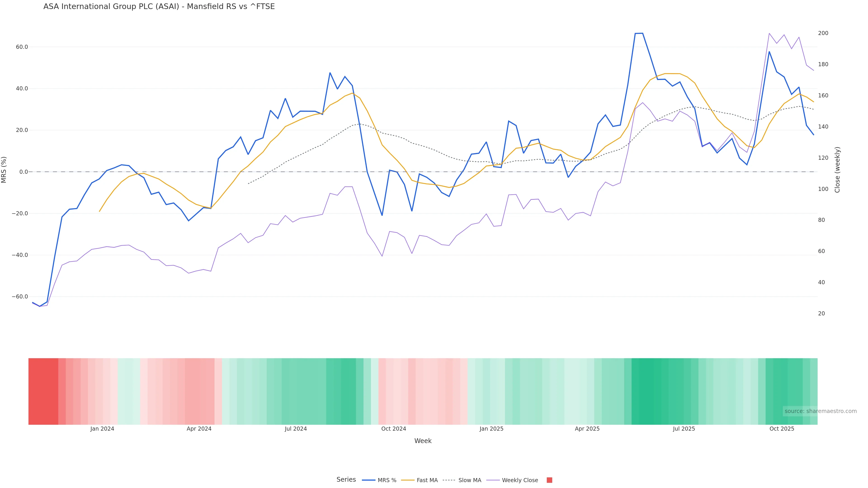
Task: Click the 200 tick on Close axis
Action: tap(823, 33)
